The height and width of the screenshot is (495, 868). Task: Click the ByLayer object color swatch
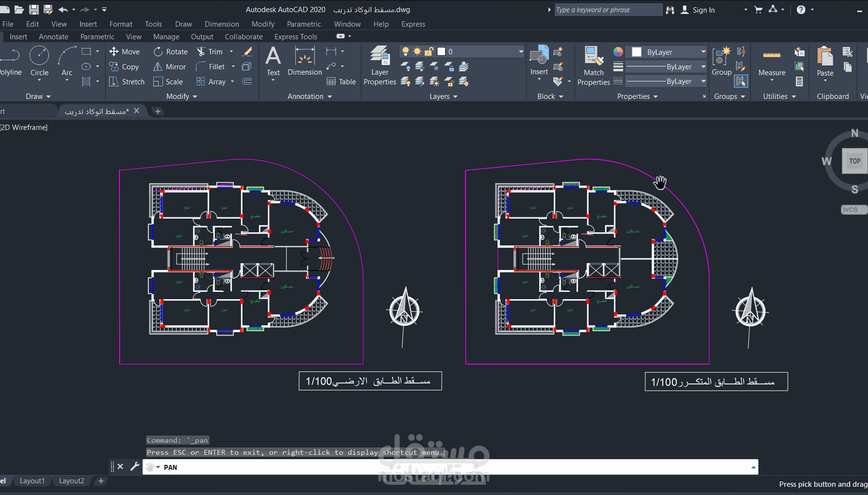point(637,52)
